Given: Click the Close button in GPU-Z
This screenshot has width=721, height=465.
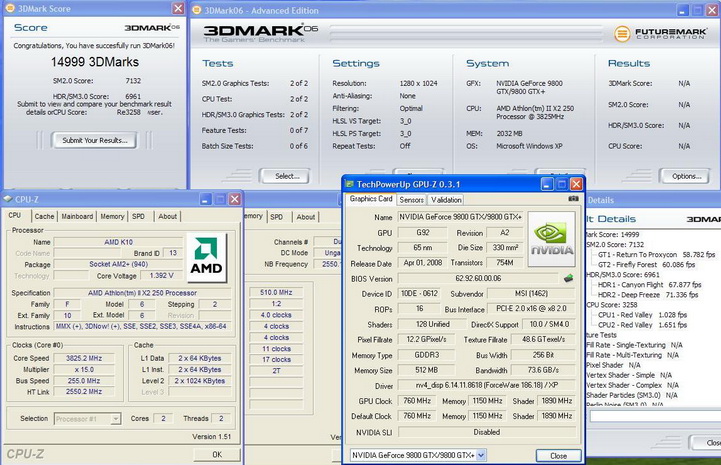Looking at the screenshot, I should point(558,455).
